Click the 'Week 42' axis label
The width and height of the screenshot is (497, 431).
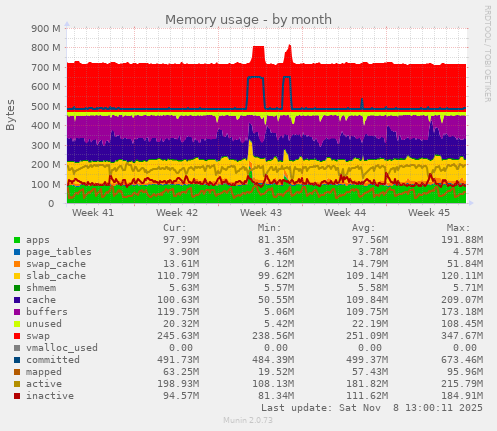click(177, 213)
